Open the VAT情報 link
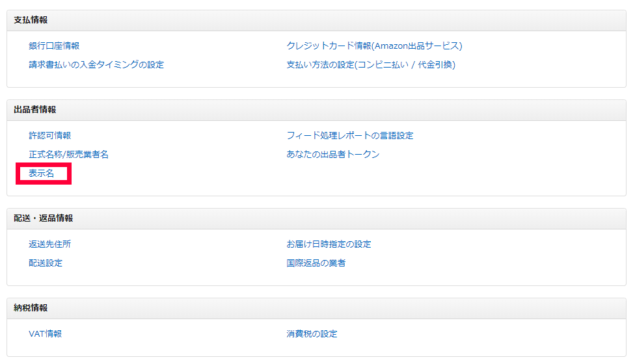The height and width of the screenshot is (364, 635). [45, 333]
